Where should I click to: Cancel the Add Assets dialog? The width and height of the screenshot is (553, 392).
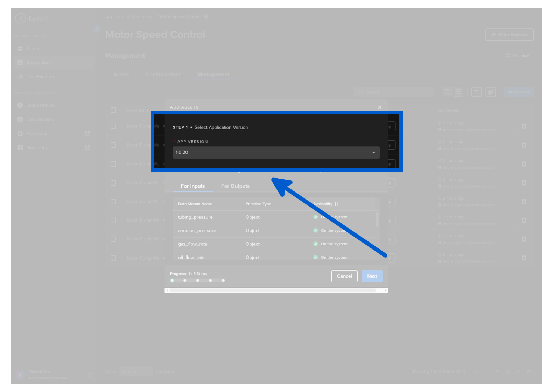(x=344, y=276)
